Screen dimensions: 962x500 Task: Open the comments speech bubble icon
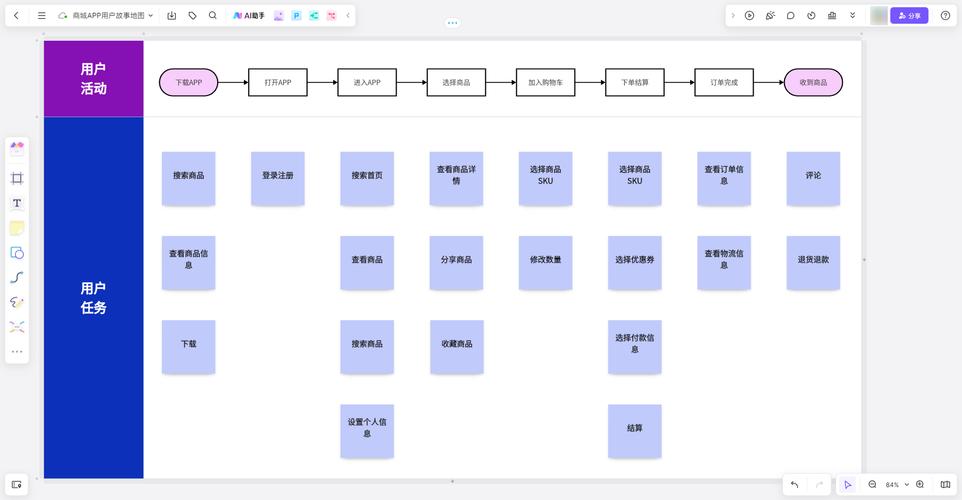click(791, 15)
